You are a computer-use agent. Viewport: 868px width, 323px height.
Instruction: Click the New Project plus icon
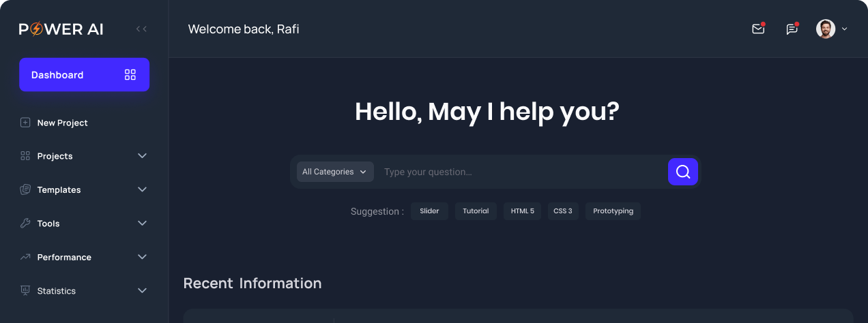point(25,123)
